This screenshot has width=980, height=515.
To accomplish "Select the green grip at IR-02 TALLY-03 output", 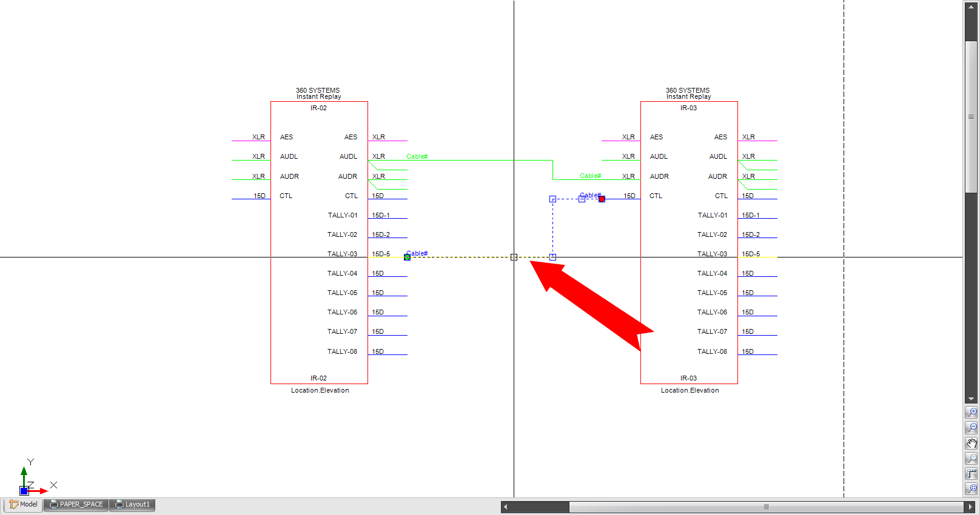I will pos(407,257).
